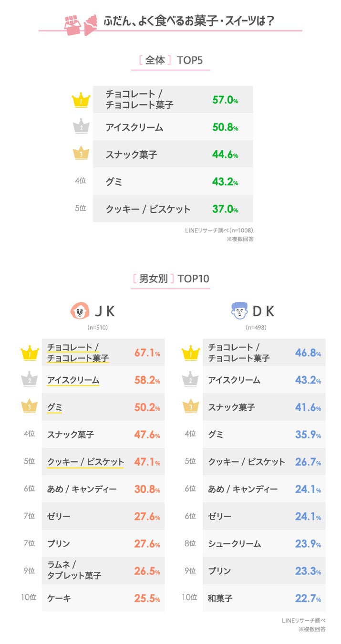Click the bronze crown beside overall スナック菓子 44.6%
Image resolution: width=341 pixels, height=644 pixels.
81,154
